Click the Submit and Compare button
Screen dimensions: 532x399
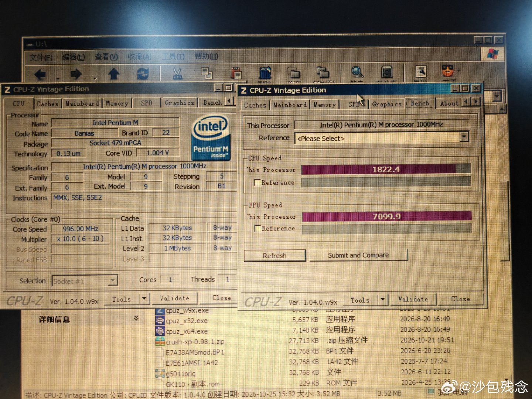click(x=358, y=255)
